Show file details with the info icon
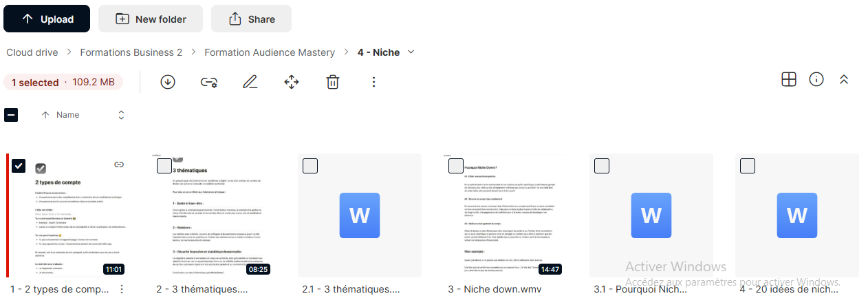Viewport: 868px width, 307px height. [816, 79]
